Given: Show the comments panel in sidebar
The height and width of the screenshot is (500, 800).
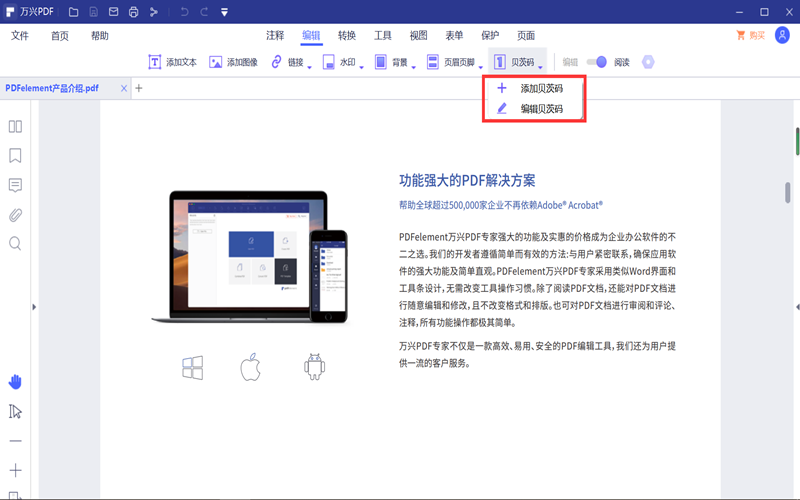Looking at the screenshot, I should (x=15, y=185).
